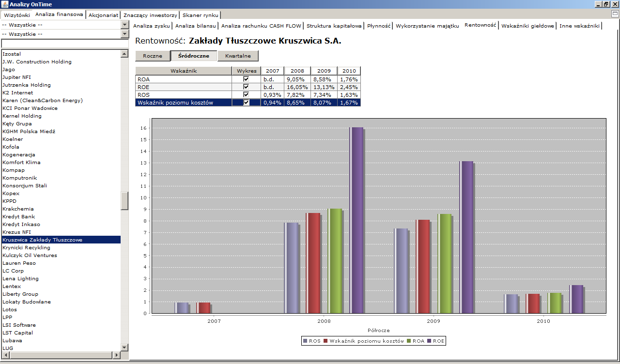620x364 pixels.
Task: Toggle ROS chart checkbox
Action: point(246,94)
